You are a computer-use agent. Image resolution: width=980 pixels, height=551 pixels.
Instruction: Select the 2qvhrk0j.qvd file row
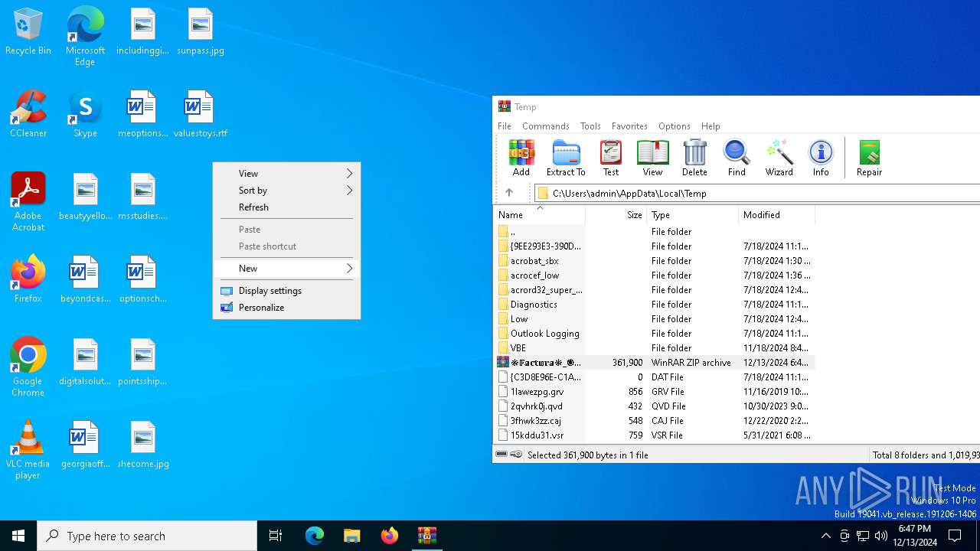coord(655,406)
